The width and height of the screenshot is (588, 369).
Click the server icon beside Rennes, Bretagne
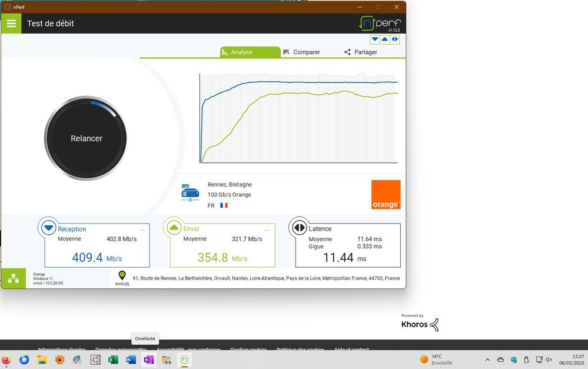(190, 194)
